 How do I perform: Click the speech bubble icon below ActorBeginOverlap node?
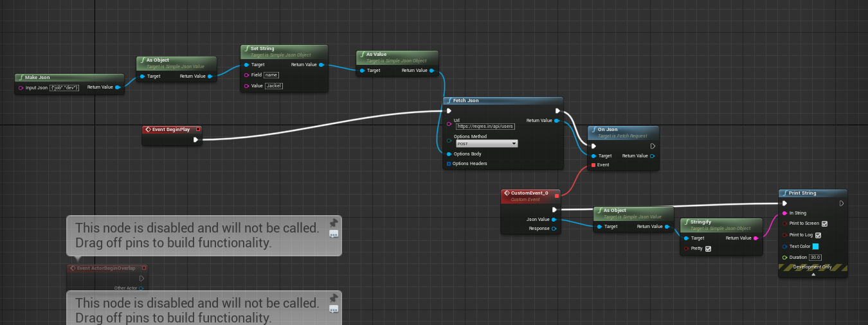(334, 310)
